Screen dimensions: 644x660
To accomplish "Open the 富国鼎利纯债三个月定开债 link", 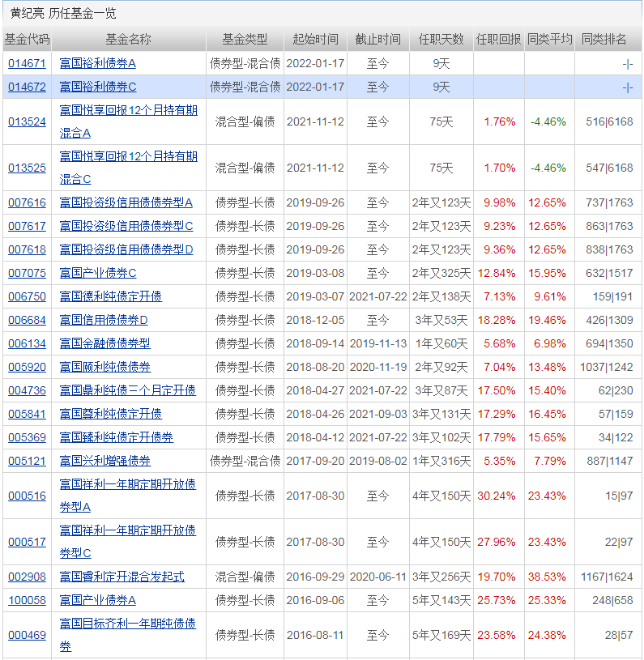I will [x=127, y=390].
